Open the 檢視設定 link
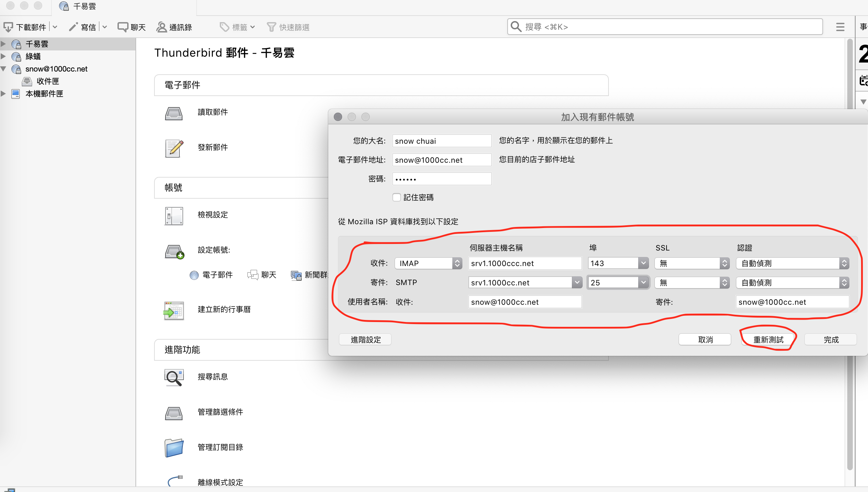 coord(213,215)
